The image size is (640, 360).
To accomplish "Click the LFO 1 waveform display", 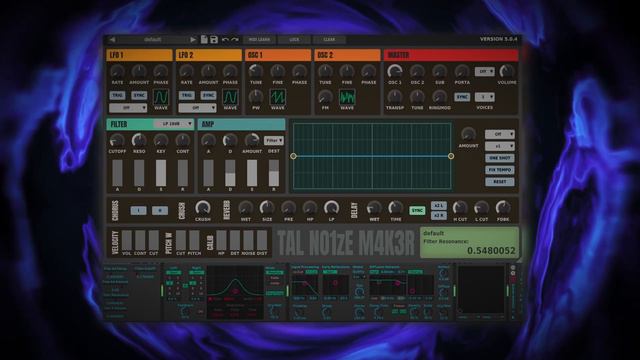I will click(161, 97).
